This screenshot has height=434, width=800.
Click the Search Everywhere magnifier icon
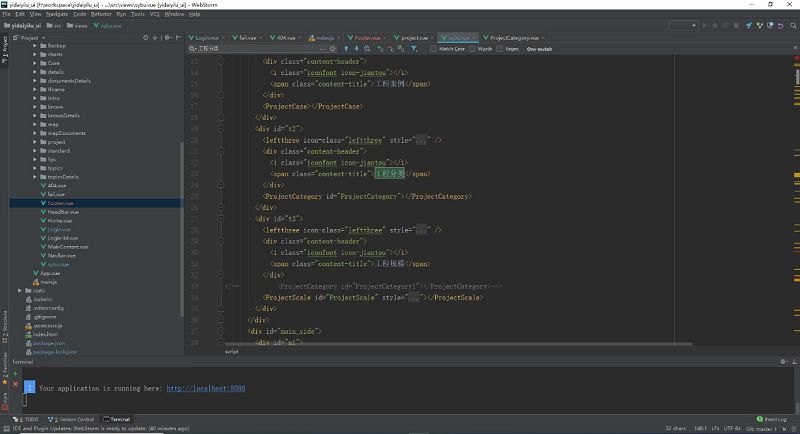point(793,25)
